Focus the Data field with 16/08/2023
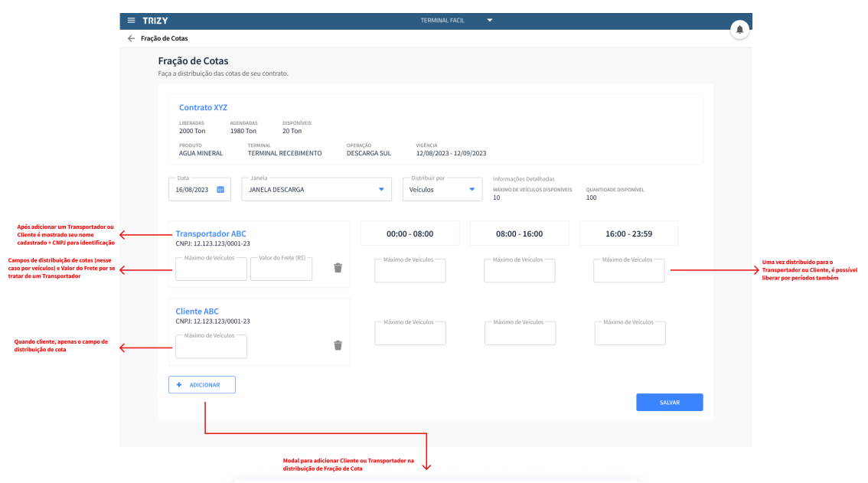 200,189
